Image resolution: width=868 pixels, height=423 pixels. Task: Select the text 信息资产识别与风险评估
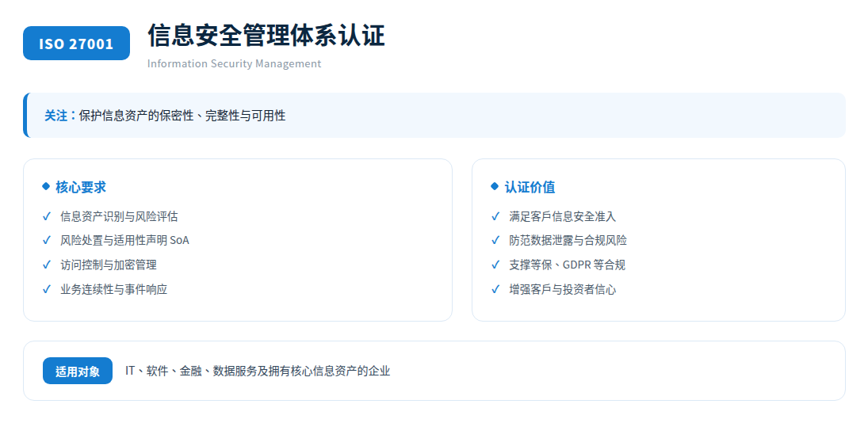(x=119, y=216)
